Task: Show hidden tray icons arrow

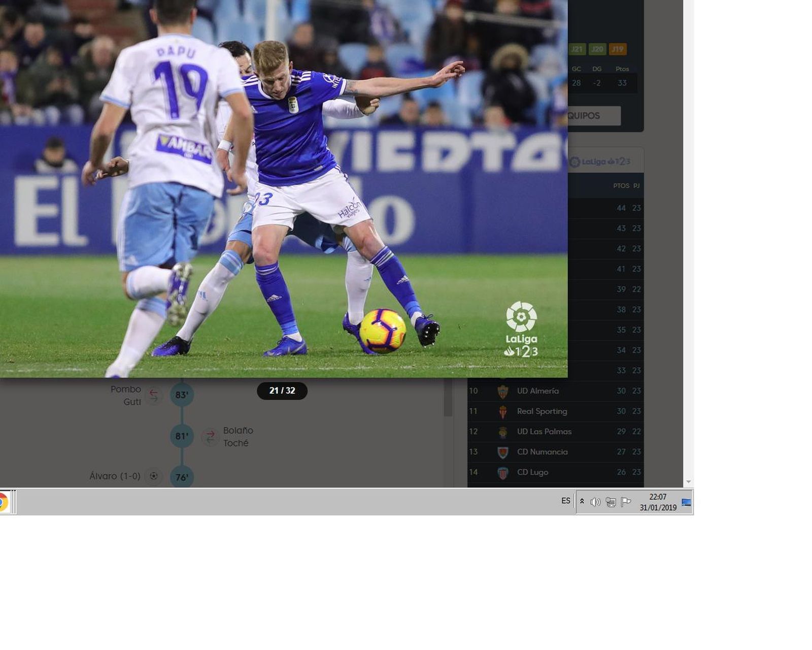Action: (582, 502)
